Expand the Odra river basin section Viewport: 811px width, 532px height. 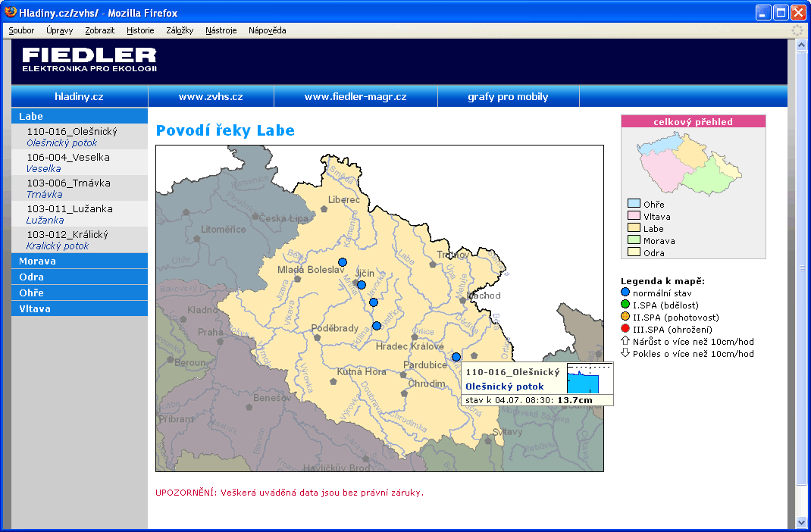tap(31, 277)
